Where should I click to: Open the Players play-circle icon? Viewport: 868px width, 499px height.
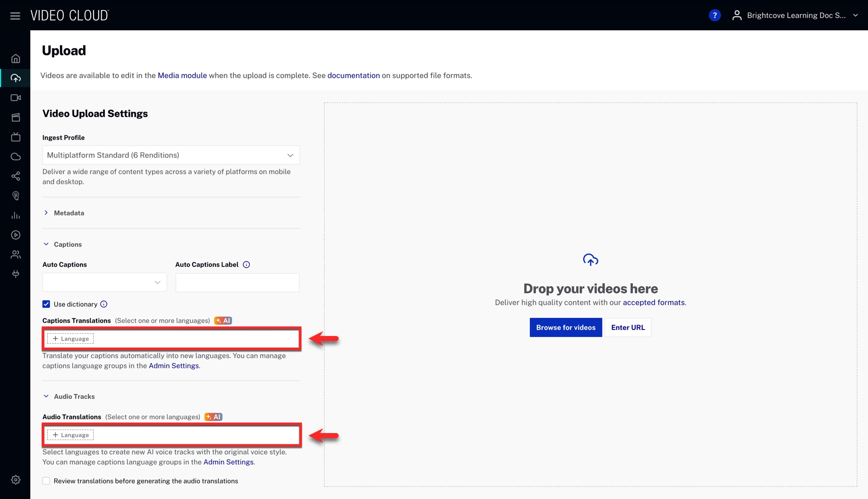[x=16, y=235]
